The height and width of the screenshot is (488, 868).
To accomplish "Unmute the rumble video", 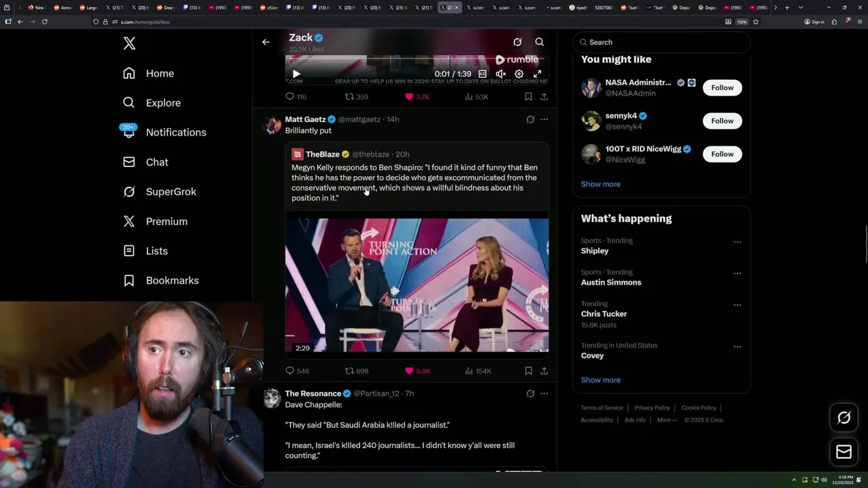I will click(x=500, y=74).
